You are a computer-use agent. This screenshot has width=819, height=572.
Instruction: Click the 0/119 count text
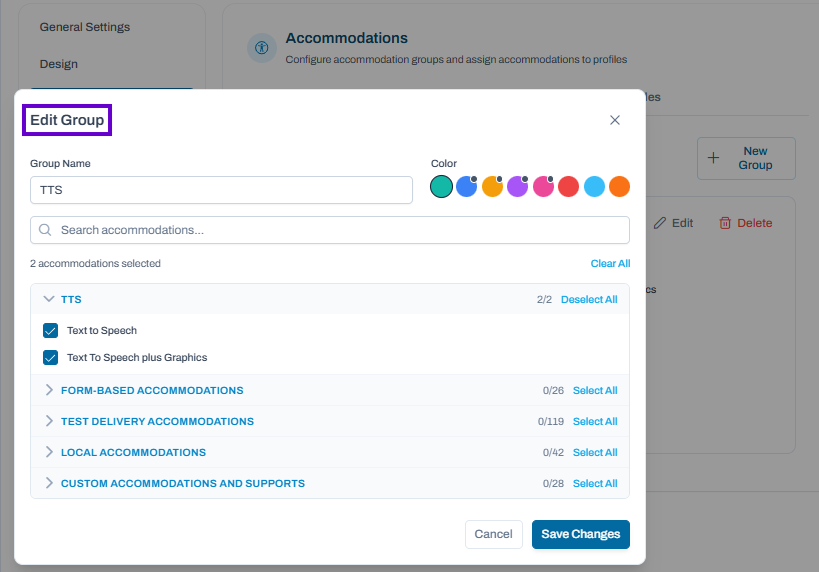click(551, 422)
